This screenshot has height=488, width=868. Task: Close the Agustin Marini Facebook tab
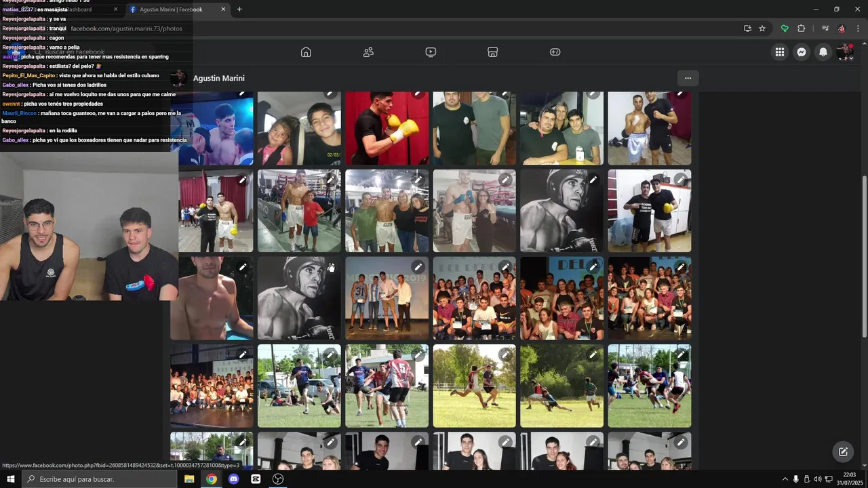click(223, 9)
